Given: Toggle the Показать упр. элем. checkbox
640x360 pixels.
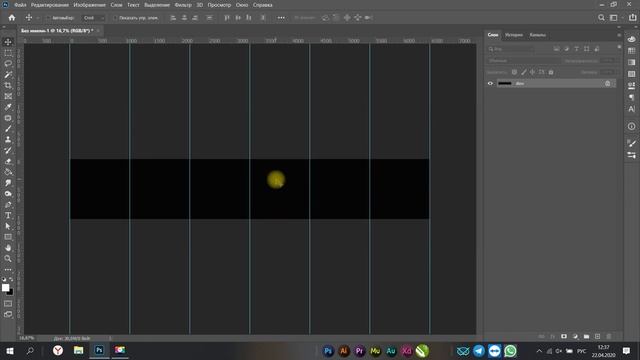Looking at the screenshot, I should pyautogui.click(x=115, y=18).
